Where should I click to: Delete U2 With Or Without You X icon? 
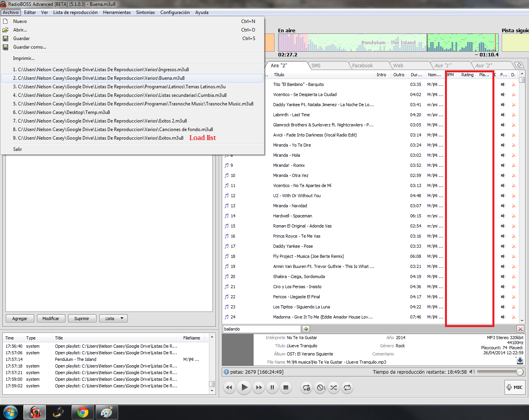(x=513, y=196)
